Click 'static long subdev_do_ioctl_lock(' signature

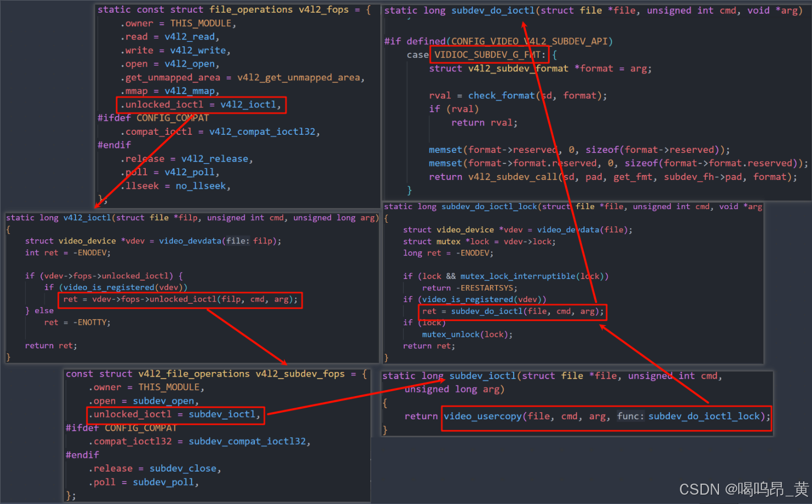[573, 206]
